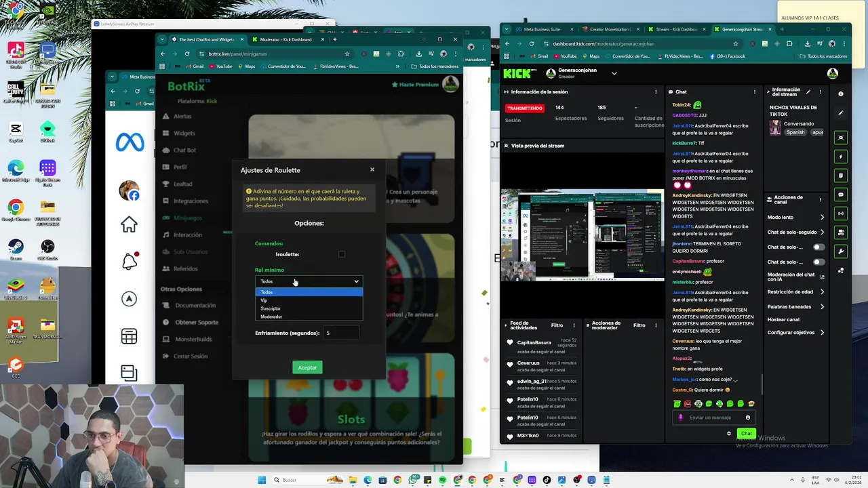Click Filtro in Feed de actividades

tap(557, 325)
